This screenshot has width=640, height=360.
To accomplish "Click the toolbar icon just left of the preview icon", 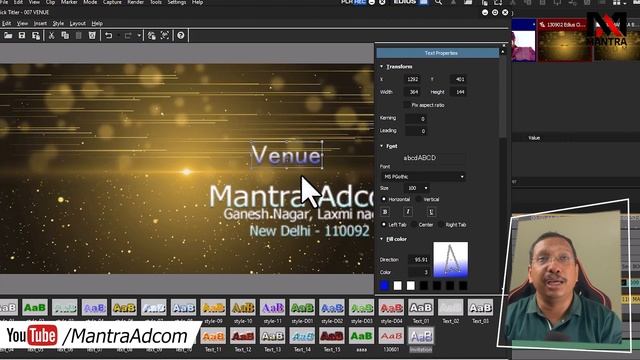I will (151, 36).
